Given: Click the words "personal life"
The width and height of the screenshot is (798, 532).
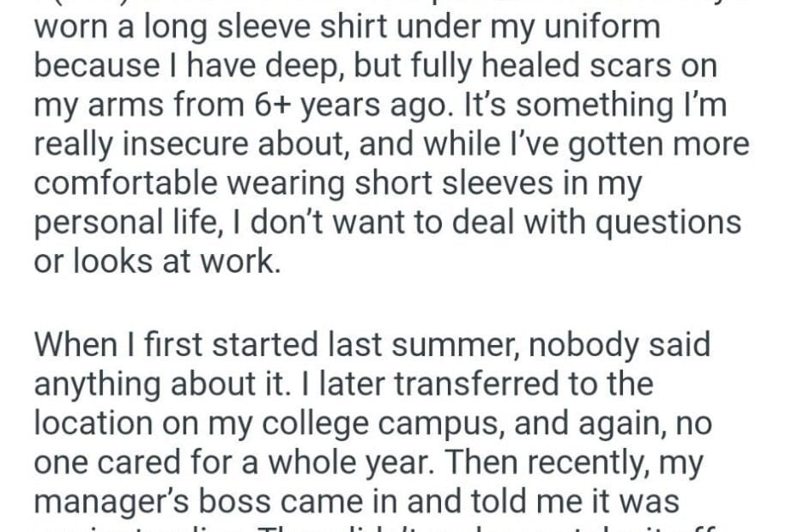Looking at the screenshot, I should click(x=130, y=222).
